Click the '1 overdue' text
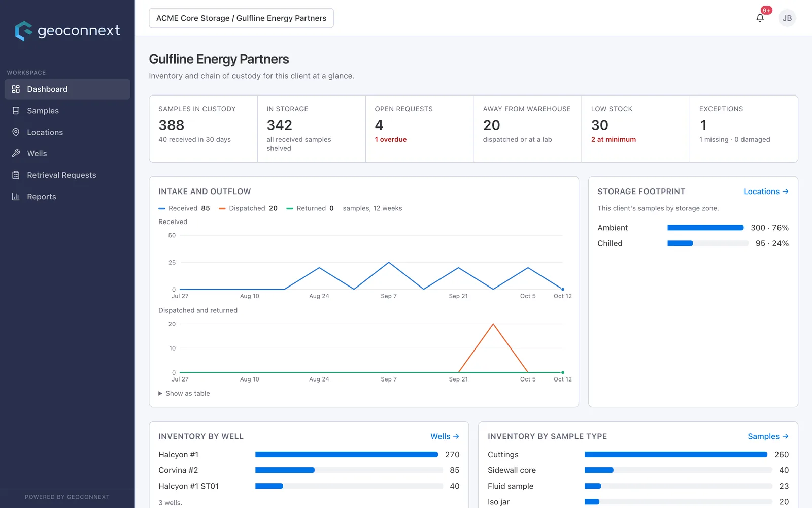Screen dimensions: 812x508 [391, 139]
